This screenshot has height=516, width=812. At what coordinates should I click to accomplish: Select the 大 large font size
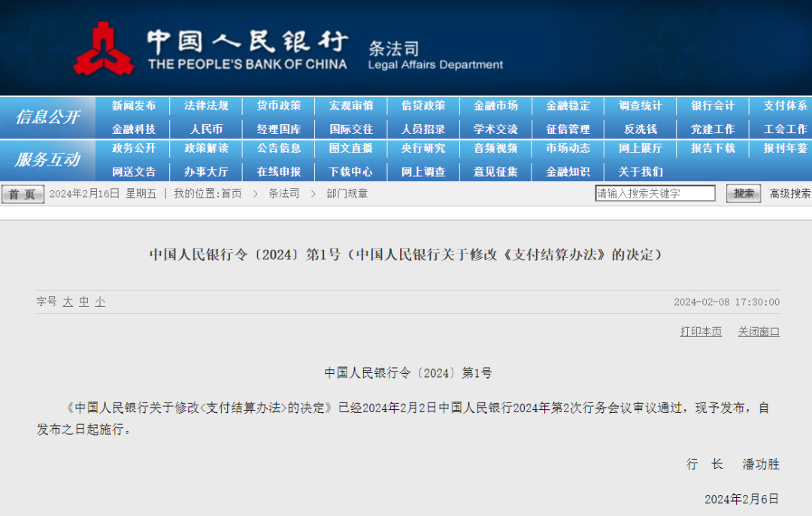tap(68, 301)
